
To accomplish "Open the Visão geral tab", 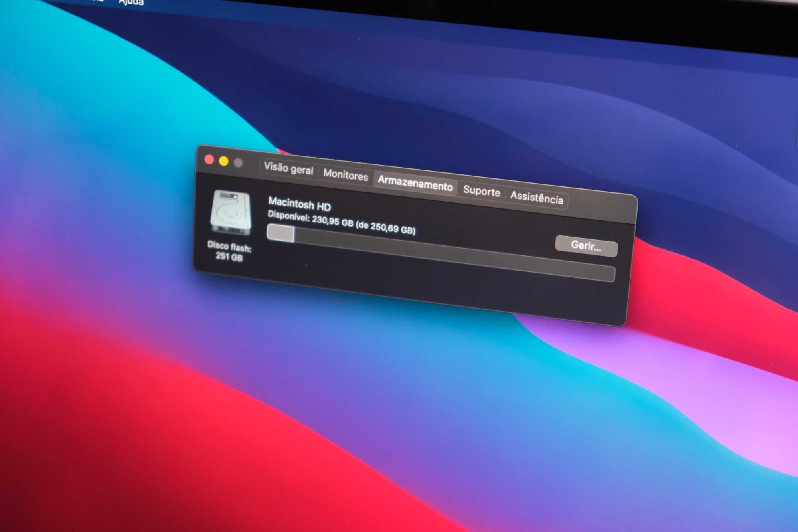I will (288, 168).
